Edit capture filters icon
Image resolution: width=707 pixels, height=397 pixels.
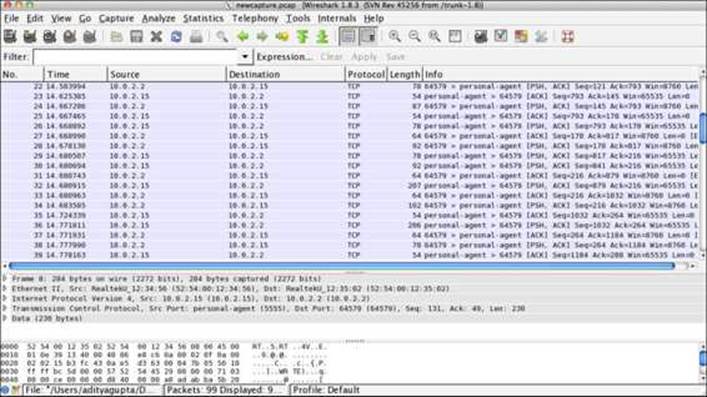(x=481, y=37)
